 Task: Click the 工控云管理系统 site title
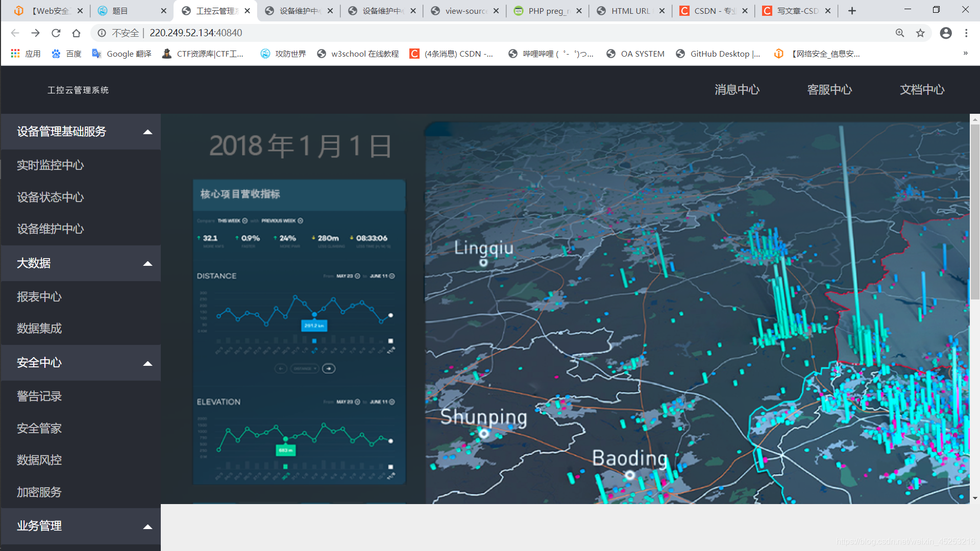point(78,90)
